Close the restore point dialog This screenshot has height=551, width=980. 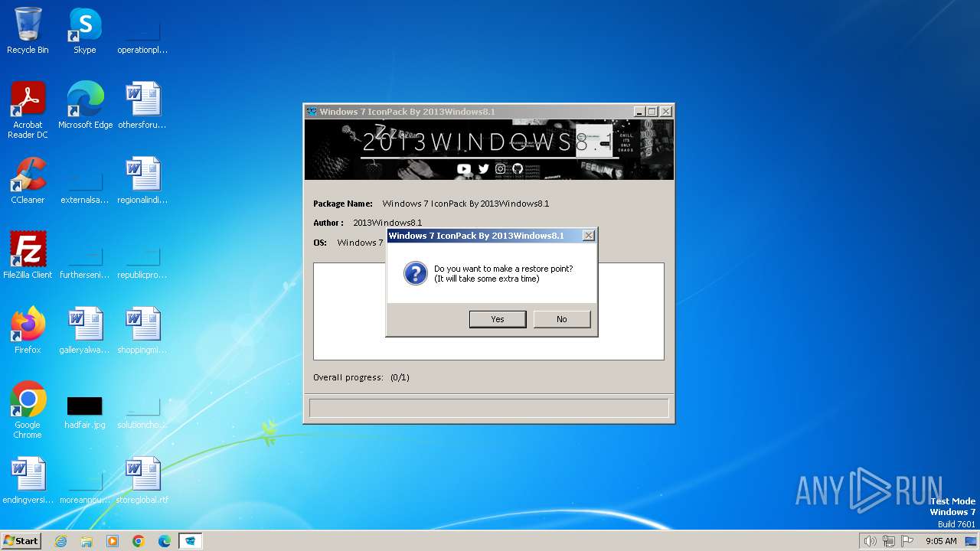tap(588, 236)
